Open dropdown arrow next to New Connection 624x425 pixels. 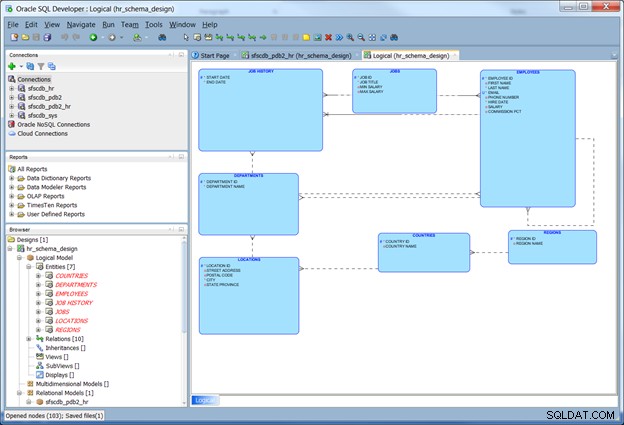pyautogui.click(x=21, y=66)
